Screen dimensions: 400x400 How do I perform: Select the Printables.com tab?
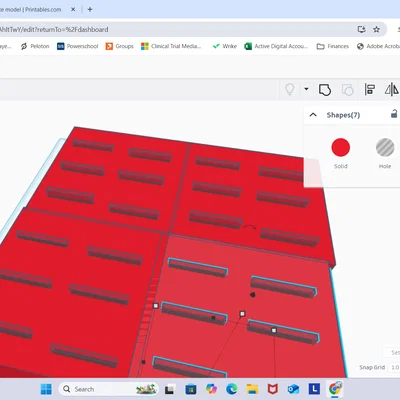point(31,10)
